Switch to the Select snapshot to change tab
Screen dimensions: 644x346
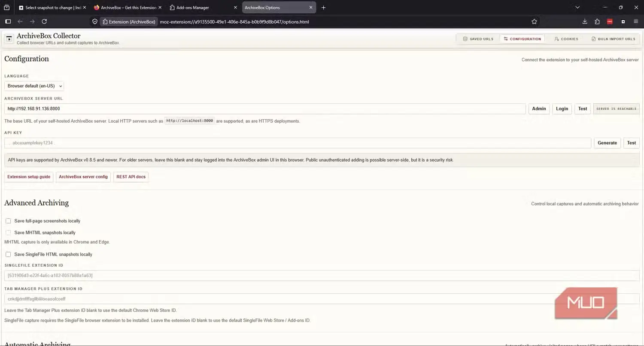coord(52,7)
